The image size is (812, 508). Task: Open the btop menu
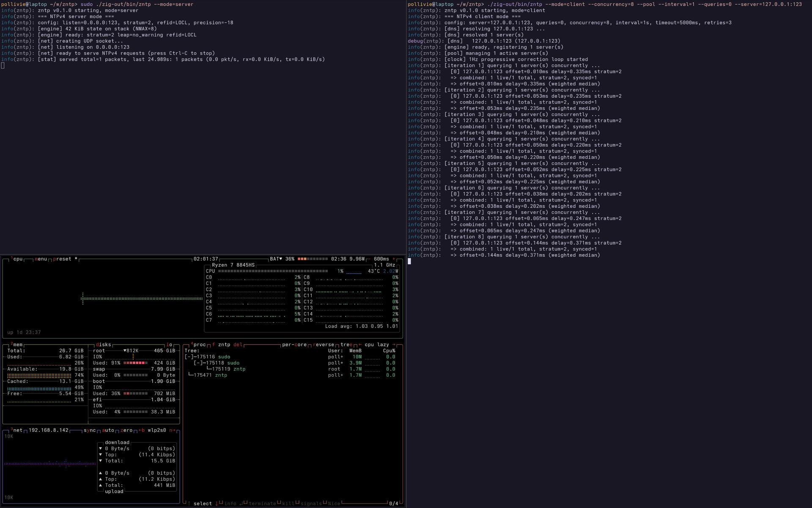41,259
